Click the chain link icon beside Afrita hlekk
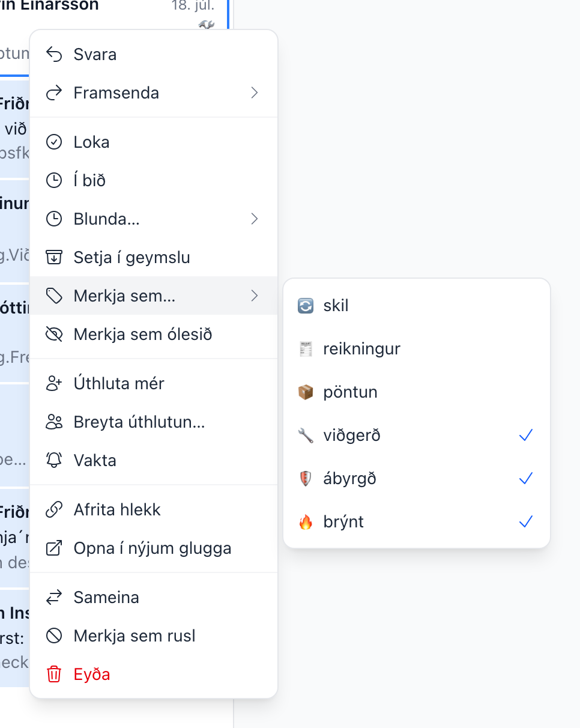The height and width of the screenshot is (728, 580). click(54, 510)
